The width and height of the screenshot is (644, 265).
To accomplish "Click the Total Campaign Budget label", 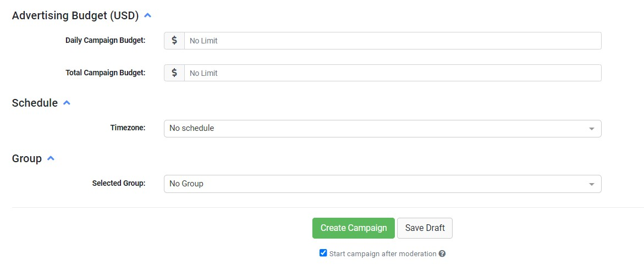I will (105, 73).
